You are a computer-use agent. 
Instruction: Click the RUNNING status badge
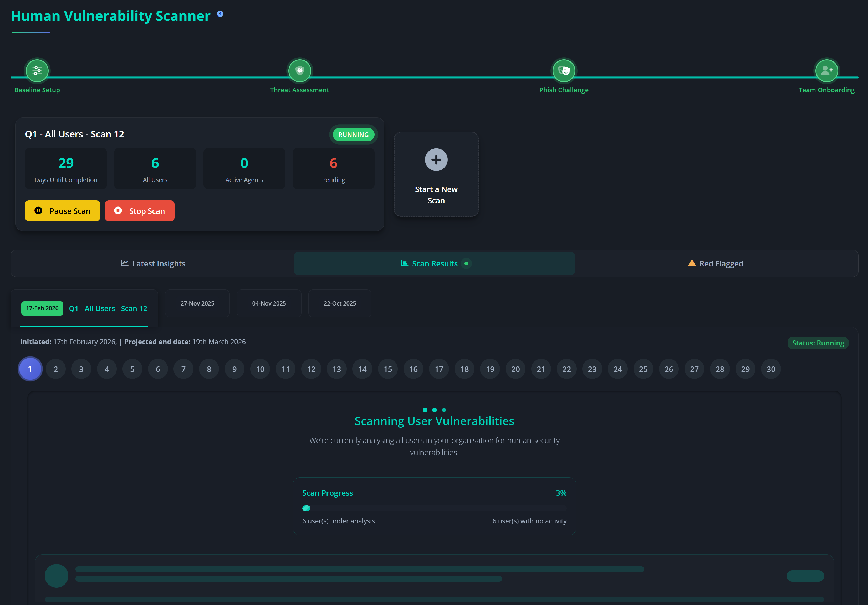click(x=353, y=135)
